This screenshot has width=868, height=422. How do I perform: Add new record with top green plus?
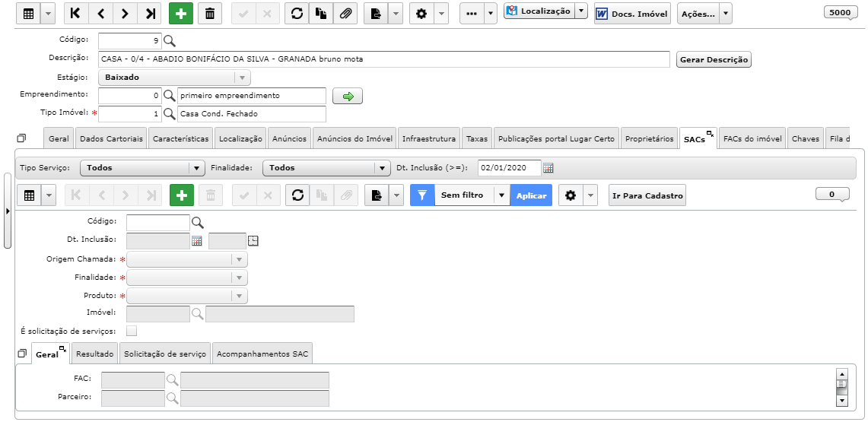point(181,14)
